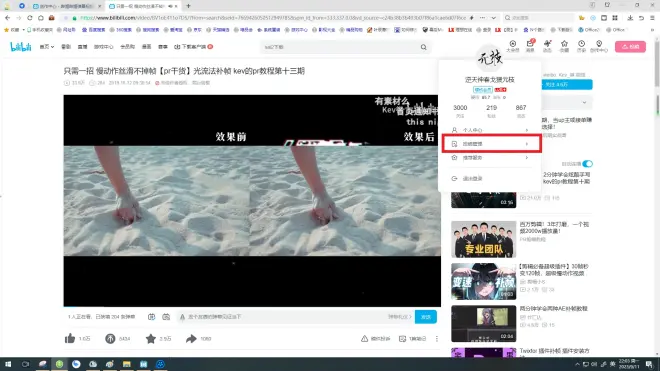Click the user avatar above the profile popup
Screen dimensions: 660x371
[x=490, y=58]
